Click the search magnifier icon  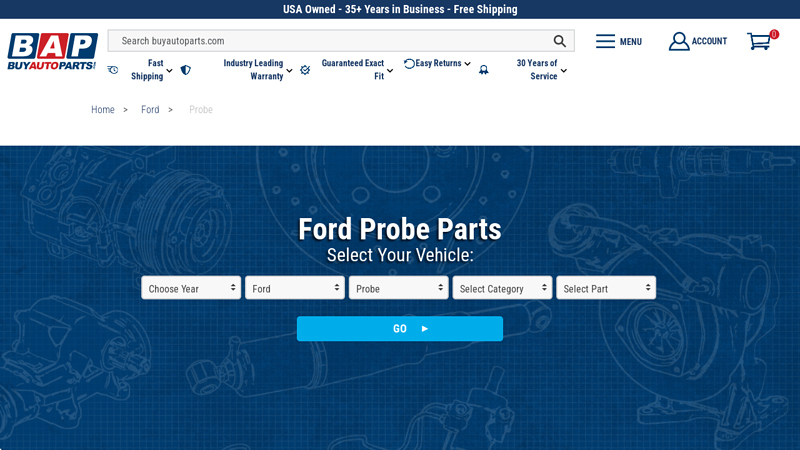(x=560, y=41)
